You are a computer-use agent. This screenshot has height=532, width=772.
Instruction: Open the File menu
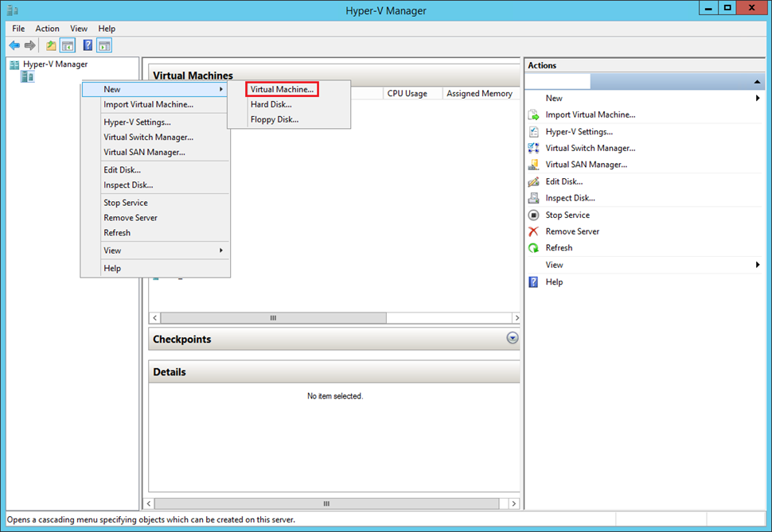(19, 29)
